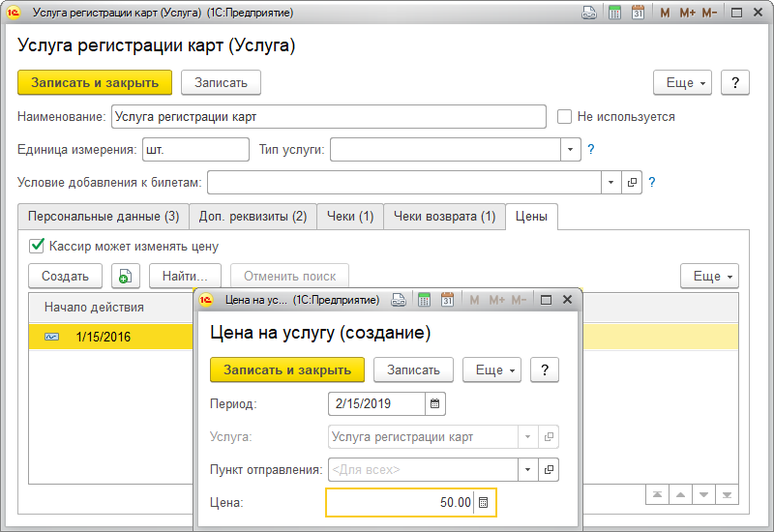Switch to Персональные данные (3) tab
The image size is (774, 532).
pos(103,217)
